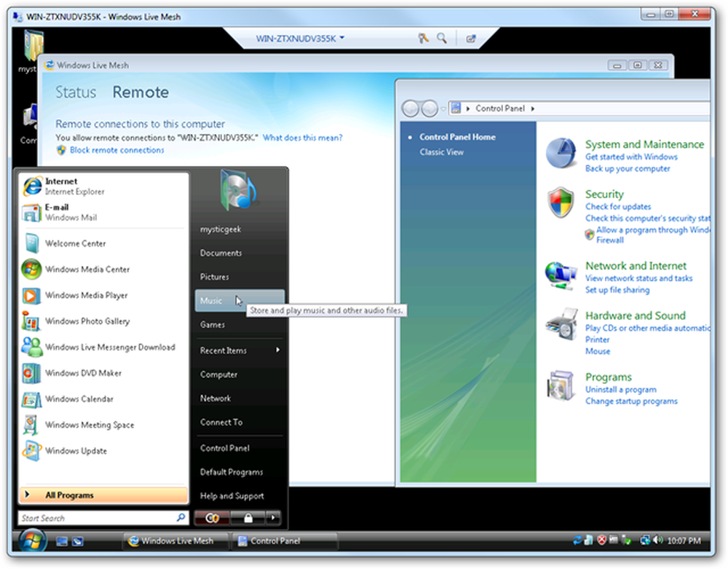Activate Windows Live Mesh taskbar button

(176, 541)
